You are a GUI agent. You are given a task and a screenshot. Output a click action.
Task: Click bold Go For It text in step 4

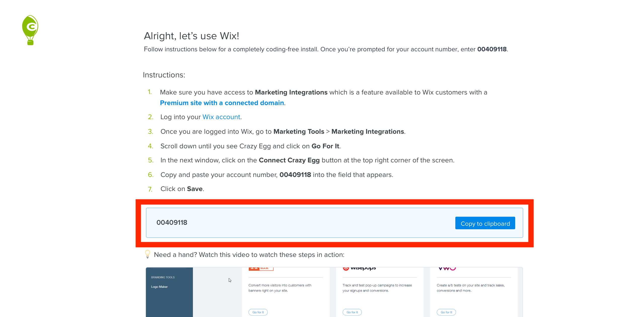(325, 146)
